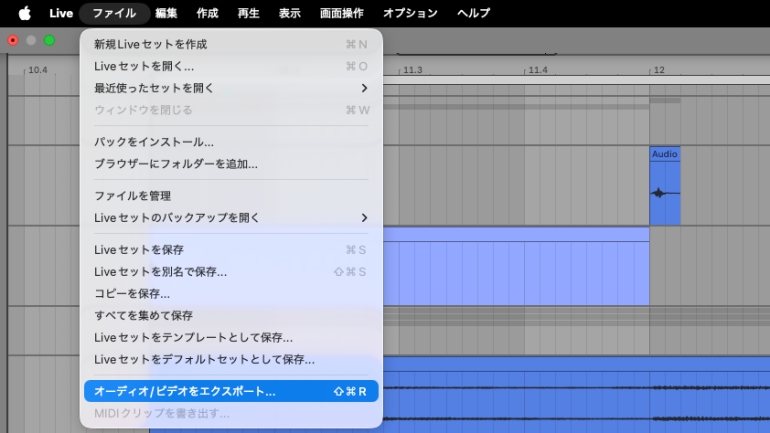The image size is (770, 433).
Task: Open the 編集 menu
Action: click(x=166, y=13)
